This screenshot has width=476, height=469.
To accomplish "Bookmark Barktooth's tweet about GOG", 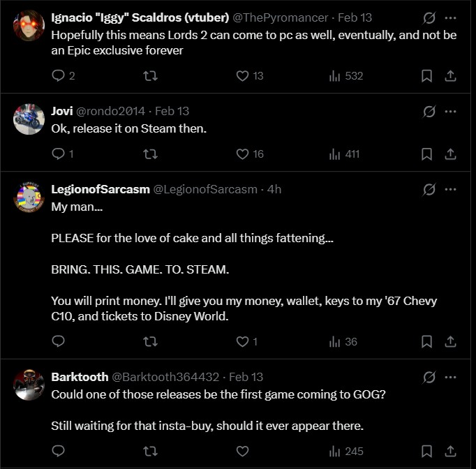I will pos(426,451).
